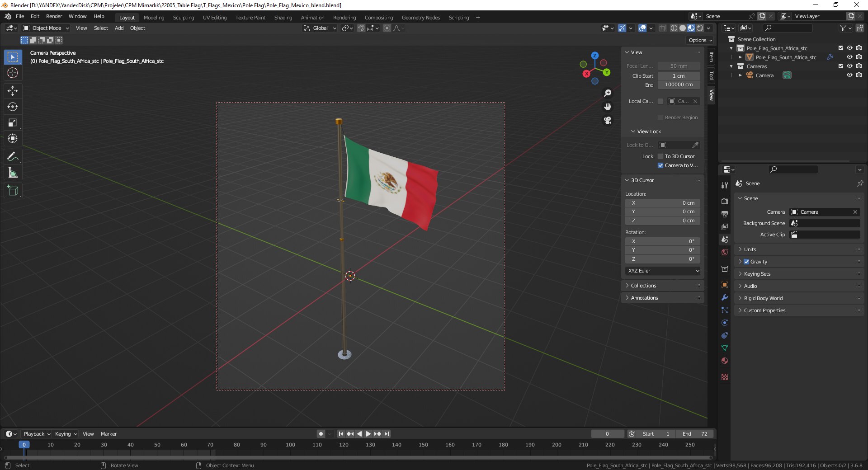This screenshot has width=868, height=470.
Task: Click the Options button in viewport
Action: pyautogui.click(x=700, y=40)
